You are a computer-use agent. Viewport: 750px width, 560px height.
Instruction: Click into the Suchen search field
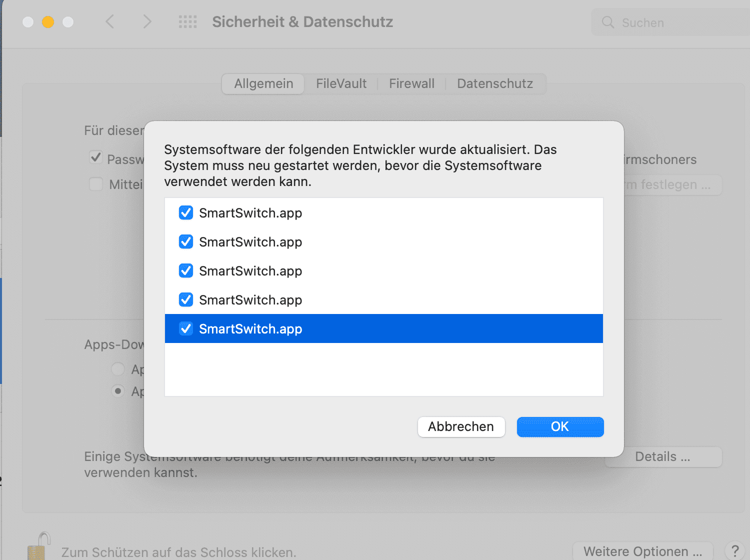click(670, 22)
